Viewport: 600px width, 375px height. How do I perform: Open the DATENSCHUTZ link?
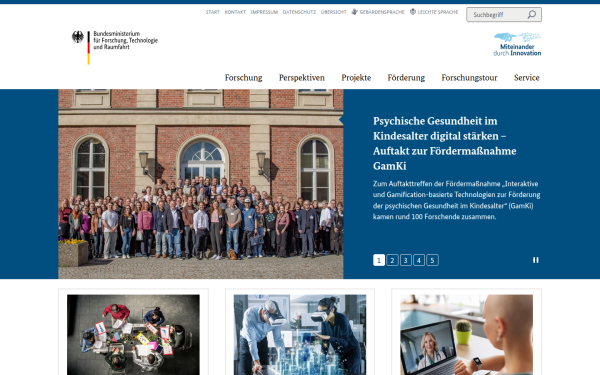pos(299,12)
